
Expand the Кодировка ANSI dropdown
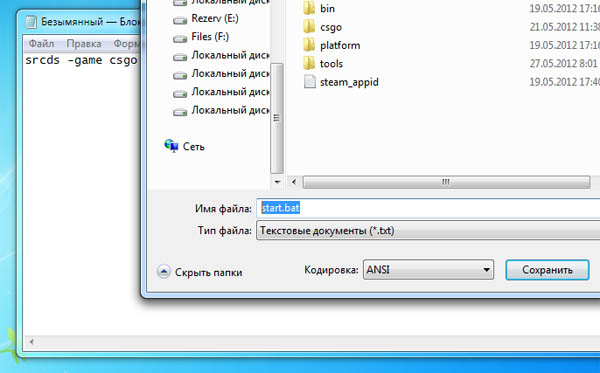pos(428,270)
